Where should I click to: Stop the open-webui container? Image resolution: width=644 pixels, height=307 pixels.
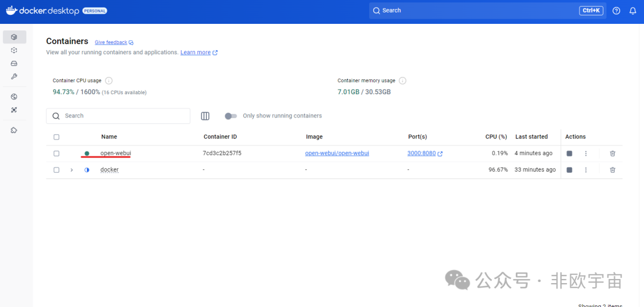tap(569, 154)
